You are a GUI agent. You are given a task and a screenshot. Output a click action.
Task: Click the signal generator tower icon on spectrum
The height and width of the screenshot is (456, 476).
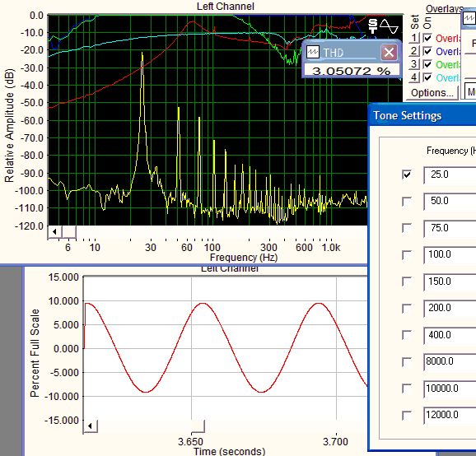pyautogui.click(x=373, y=26)
